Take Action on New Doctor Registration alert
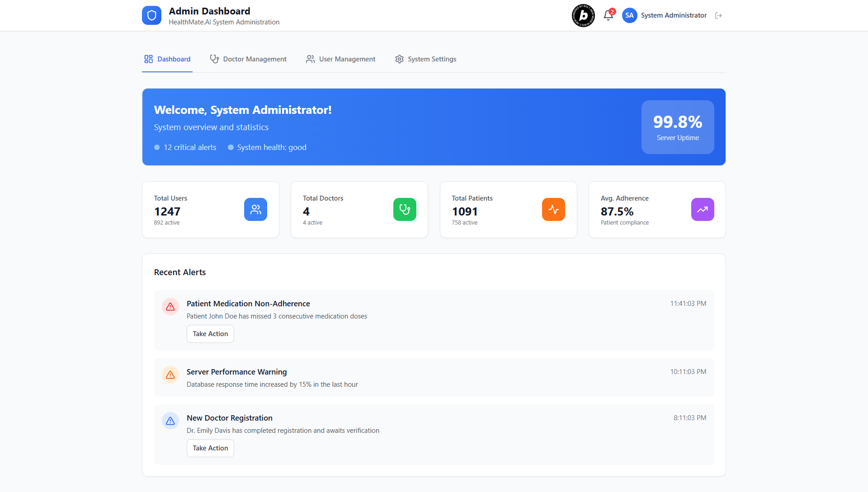Viewport: 868px width, 492px height. click(210, 448)
